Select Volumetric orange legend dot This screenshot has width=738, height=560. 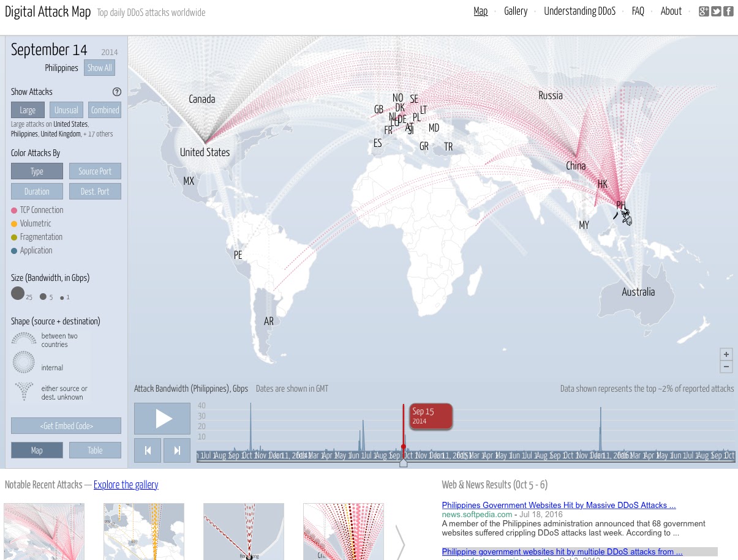(14, 224)
